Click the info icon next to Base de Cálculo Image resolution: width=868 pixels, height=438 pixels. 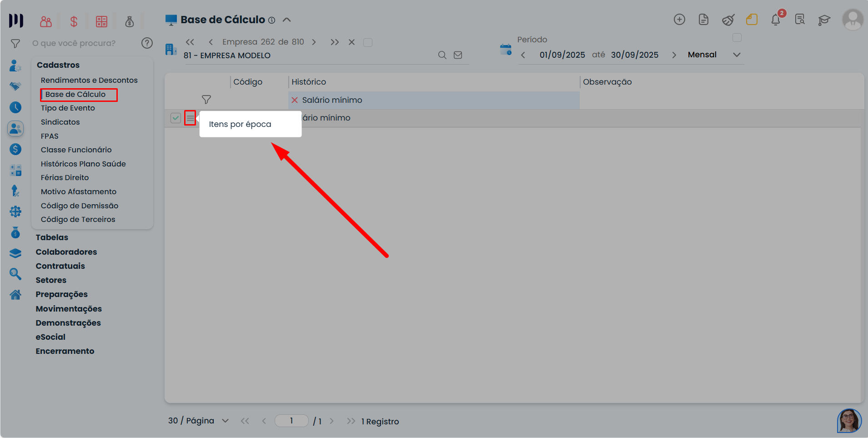tap(271, 20)
